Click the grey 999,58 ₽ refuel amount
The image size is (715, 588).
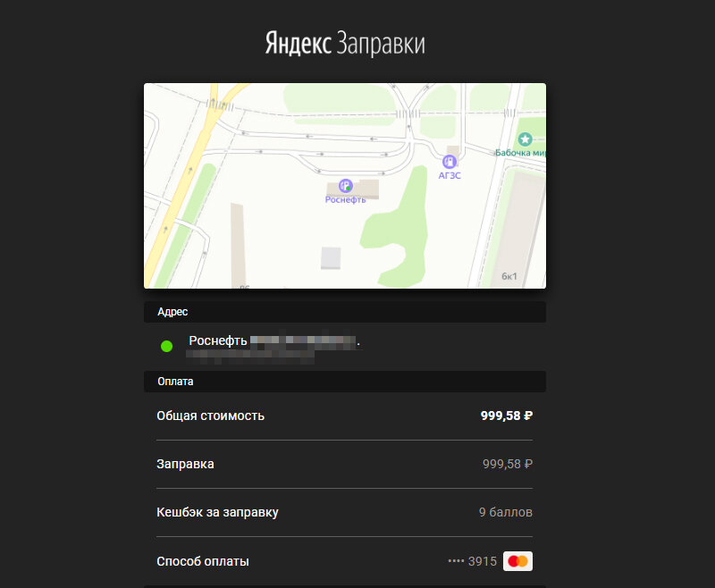click(x=508, y=464)
